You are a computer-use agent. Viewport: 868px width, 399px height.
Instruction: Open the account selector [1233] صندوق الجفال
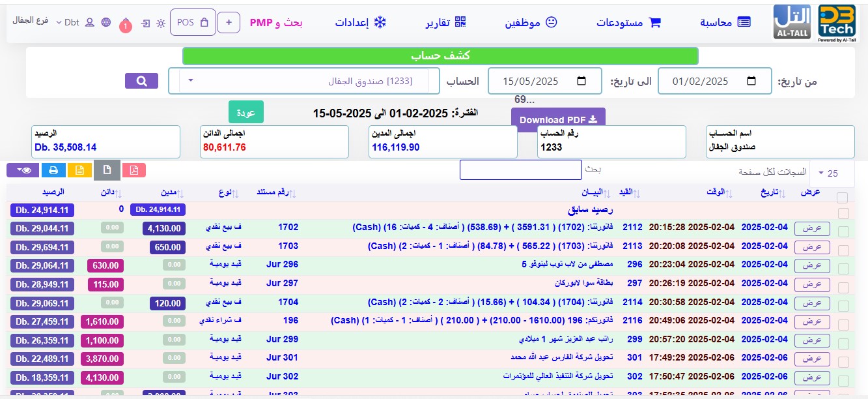coord(305,81)
